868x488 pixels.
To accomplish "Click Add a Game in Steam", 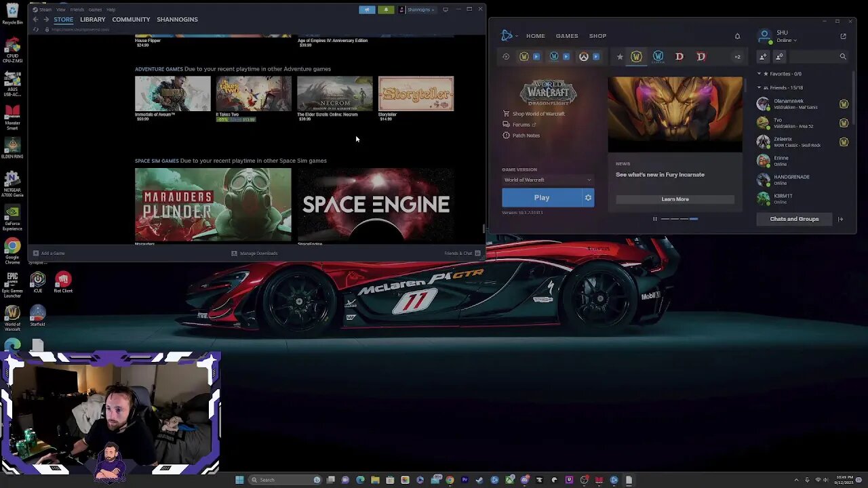I will tap(49, 253).
